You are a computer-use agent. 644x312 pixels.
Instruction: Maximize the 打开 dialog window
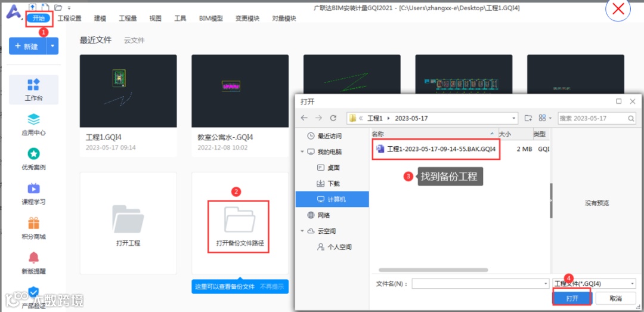click(618, 101)
